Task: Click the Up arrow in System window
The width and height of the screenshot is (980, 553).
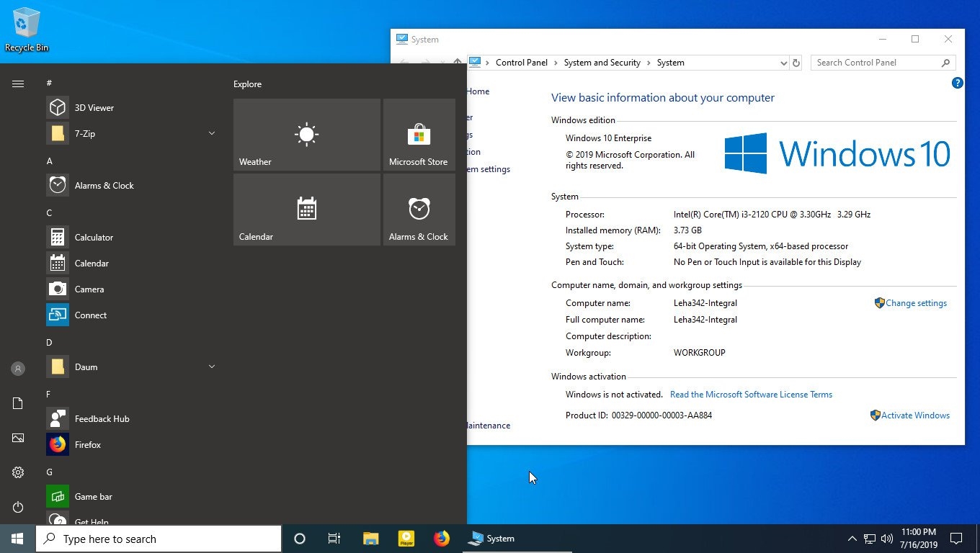Action: coord(458,63)
